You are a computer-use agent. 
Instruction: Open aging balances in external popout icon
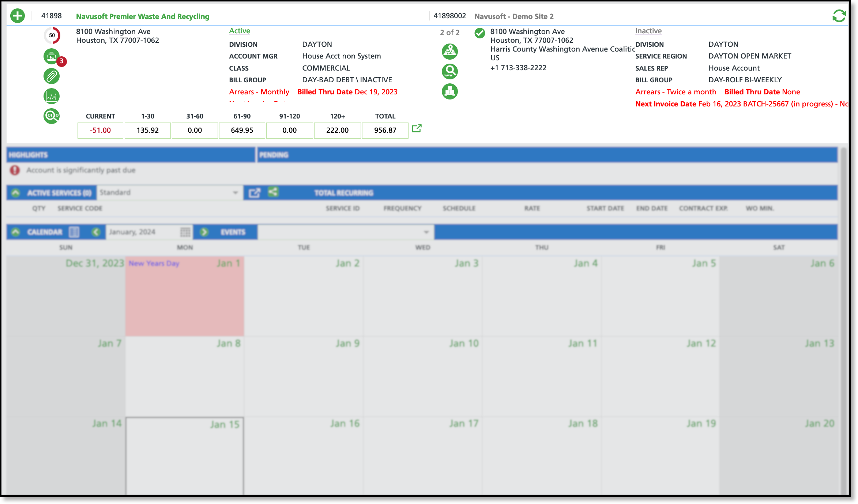pos(417,128)
